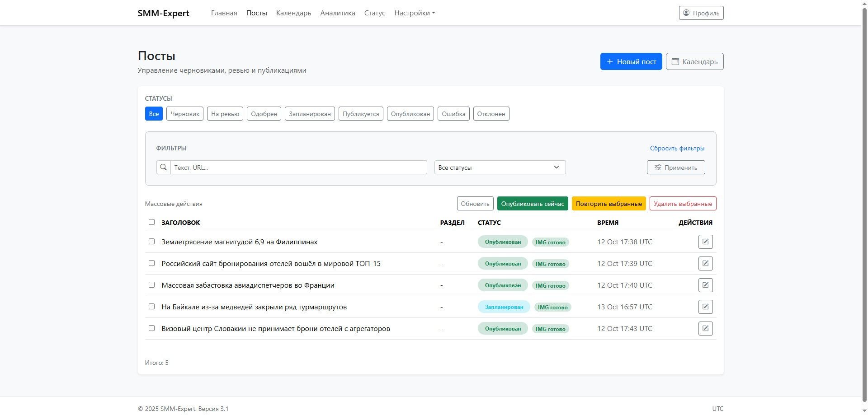The width and height of the screenshot is (868, 415).
Task: Filter by Отклонен status
Action: point(491,114)
